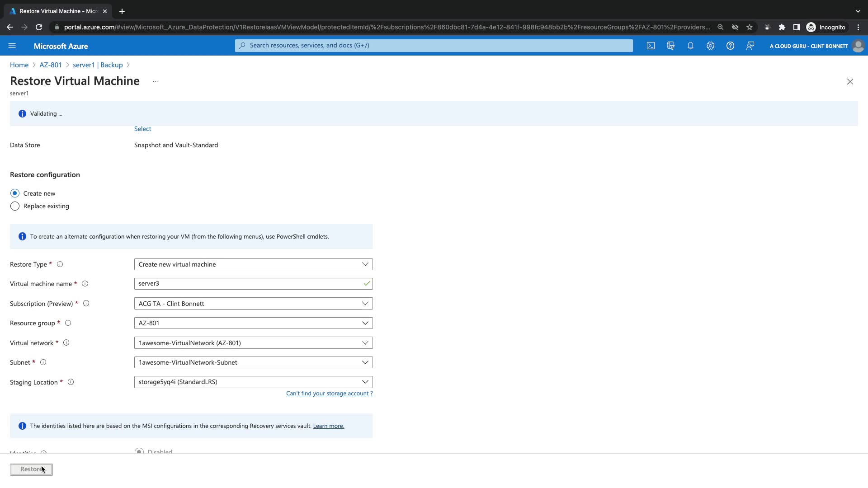Open the notifications bell

[690, 46]
